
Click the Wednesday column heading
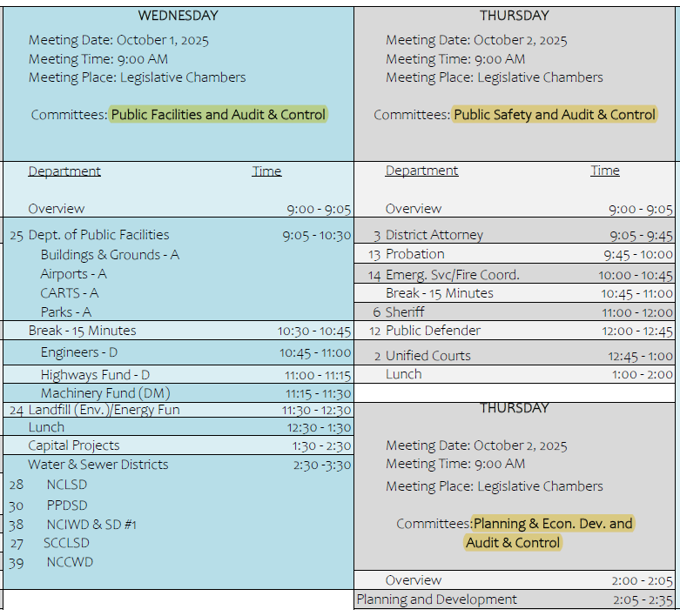[178, 16]
